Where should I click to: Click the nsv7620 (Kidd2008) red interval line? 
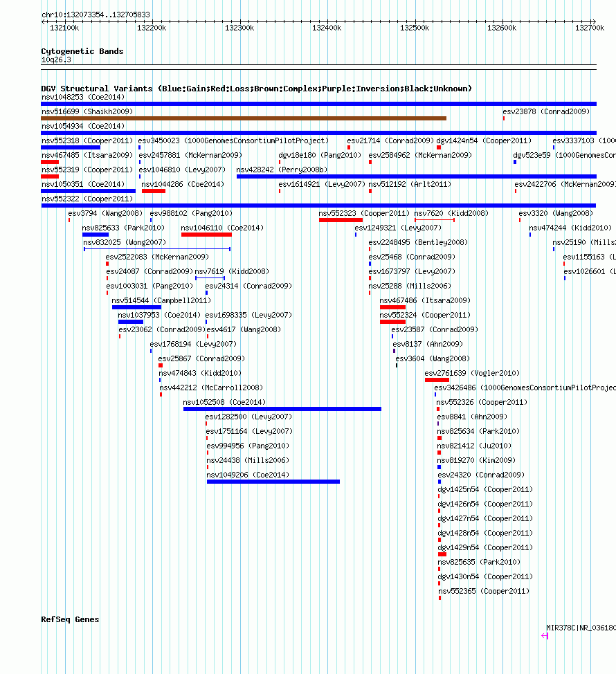435,220
